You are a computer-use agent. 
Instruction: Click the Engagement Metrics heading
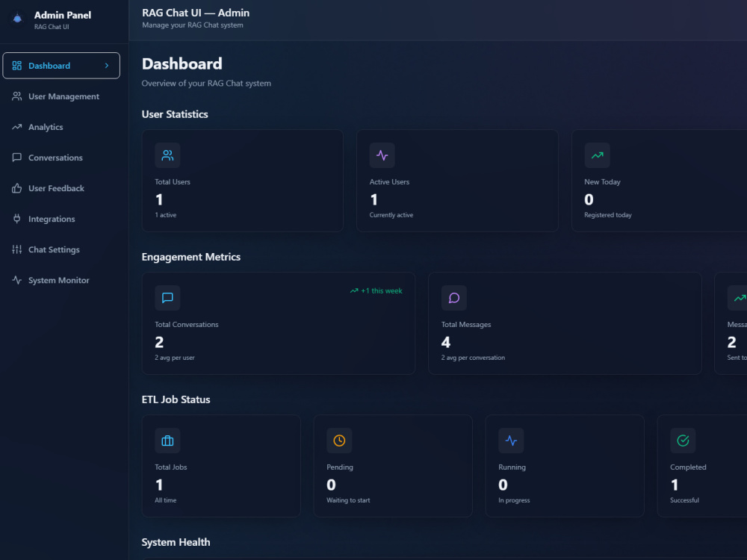point(191,257)
